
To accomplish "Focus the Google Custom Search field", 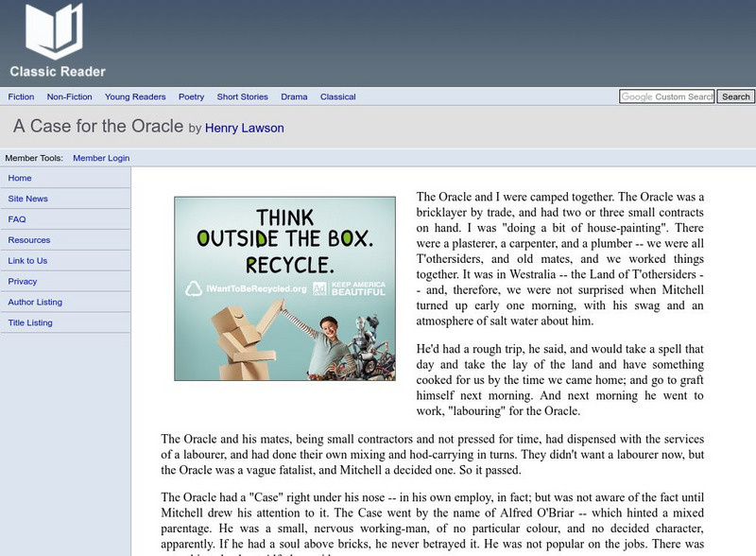I will (x=666, y=96).
